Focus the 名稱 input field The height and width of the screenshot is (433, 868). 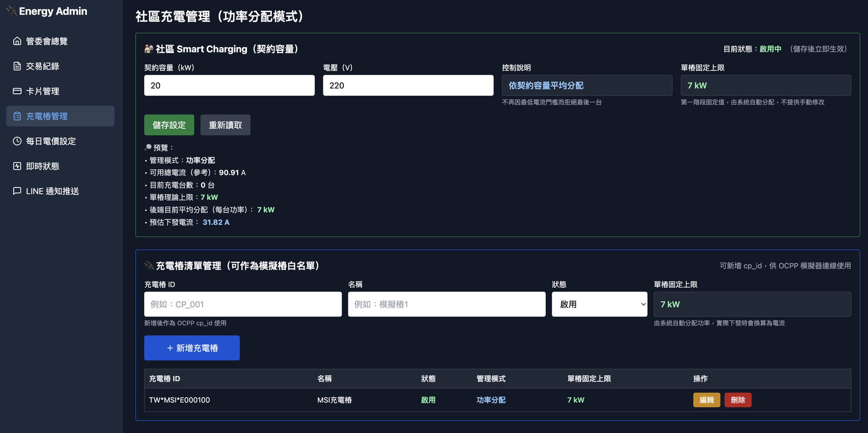click(446, 304)
